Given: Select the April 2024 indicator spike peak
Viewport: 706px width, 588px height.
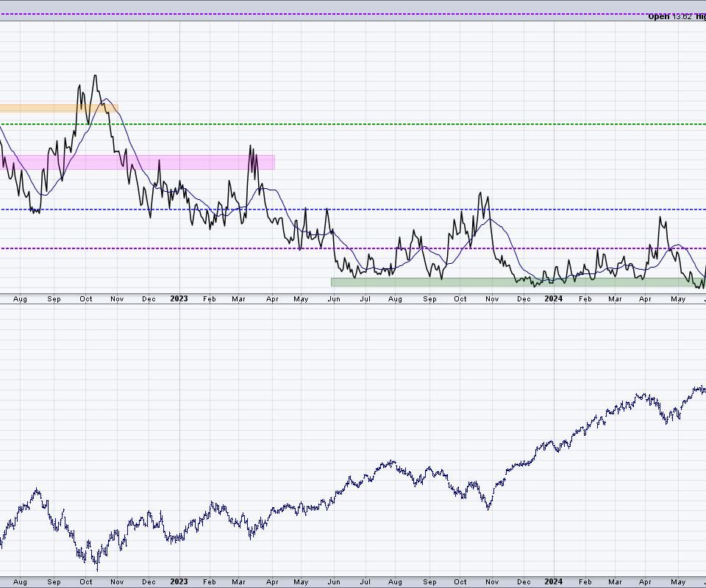Looking at the screenshot, I should click(661, 217).
